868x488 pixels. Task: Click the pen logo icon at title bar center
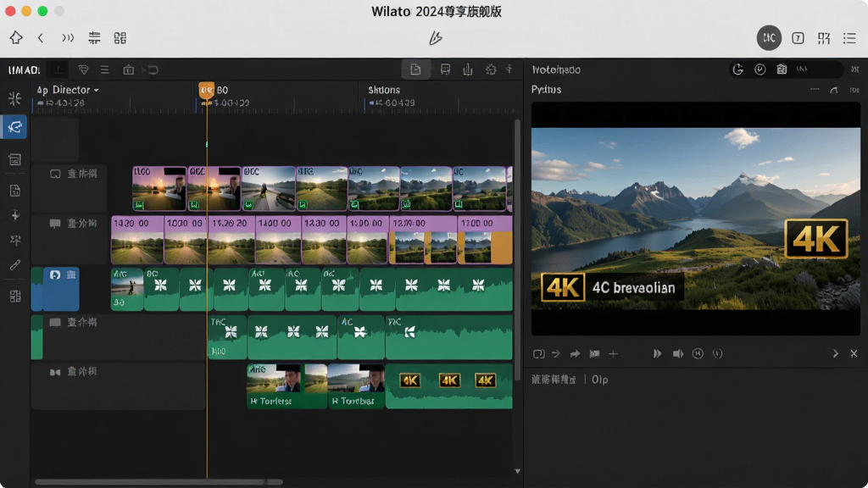(x=436, y=37)
